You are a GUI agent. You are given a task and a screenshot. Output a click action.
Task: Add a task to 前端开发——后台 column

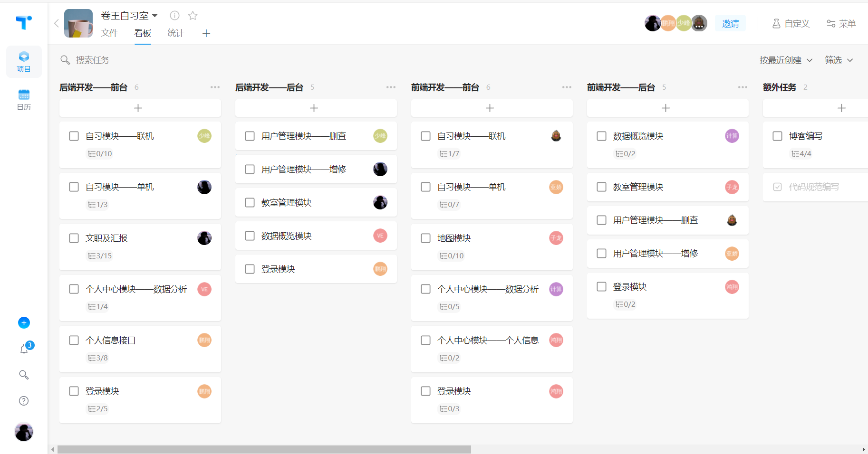[668, 108]
